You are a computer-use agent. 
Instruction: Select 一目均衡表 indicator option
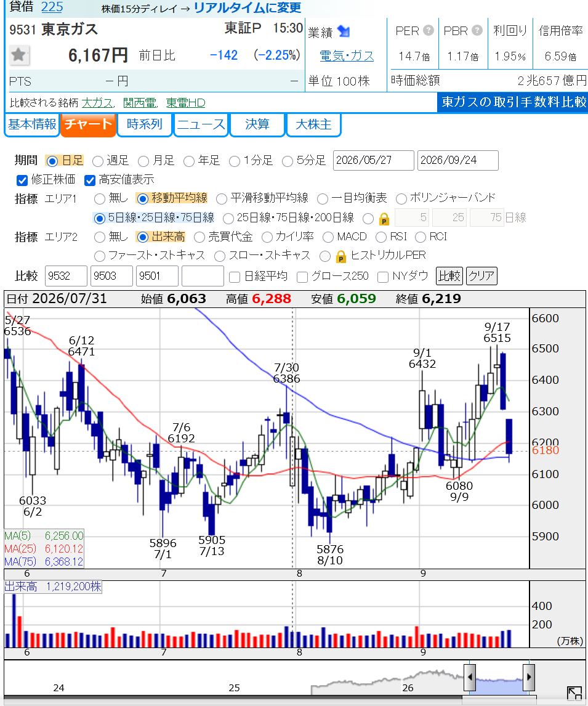[x=323, y=198]
